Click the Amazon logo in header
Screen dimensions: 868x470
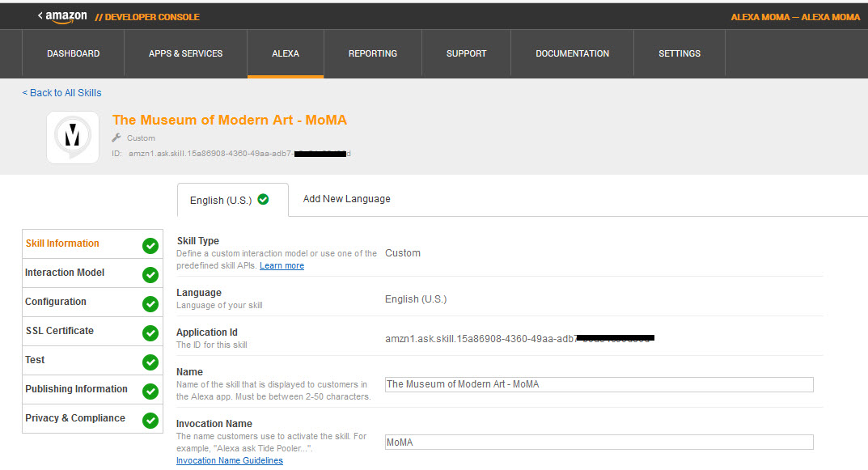[66, 17]
